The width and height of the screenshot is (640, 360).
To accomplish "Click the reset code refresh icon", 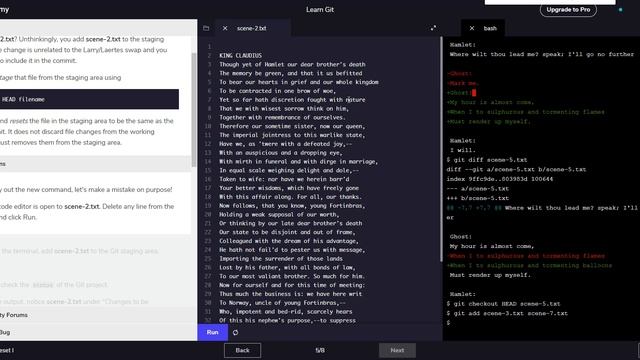I will click(x=236, y=333).
